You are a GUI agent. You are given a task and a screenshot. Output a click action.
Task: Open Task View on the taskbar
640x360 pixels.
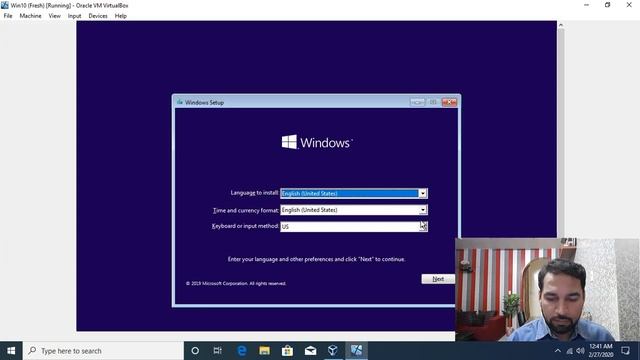pos(218,351)
